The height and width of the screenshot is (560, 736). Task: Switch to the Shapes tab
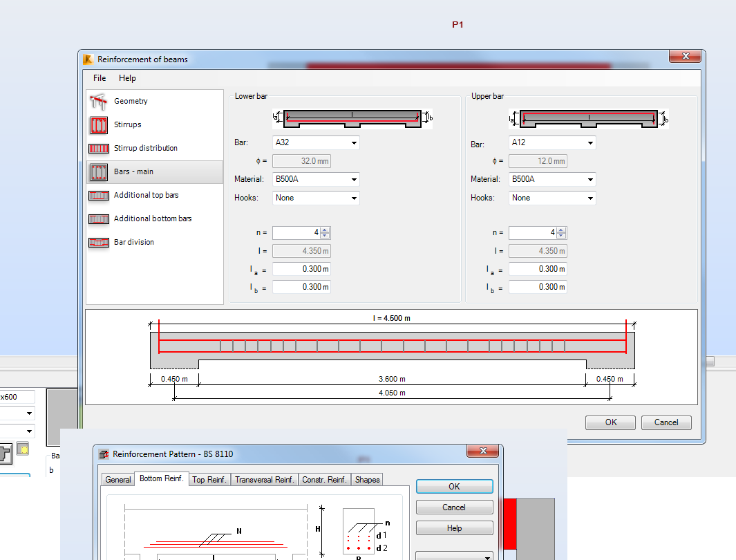[367, 479]
